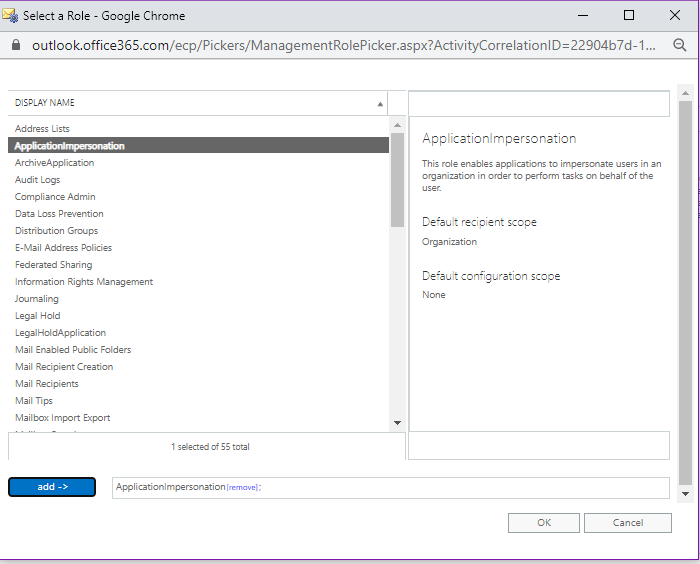Click the role list scroll down arrow
Screen dimensions: 700x564
click(397, 422)
